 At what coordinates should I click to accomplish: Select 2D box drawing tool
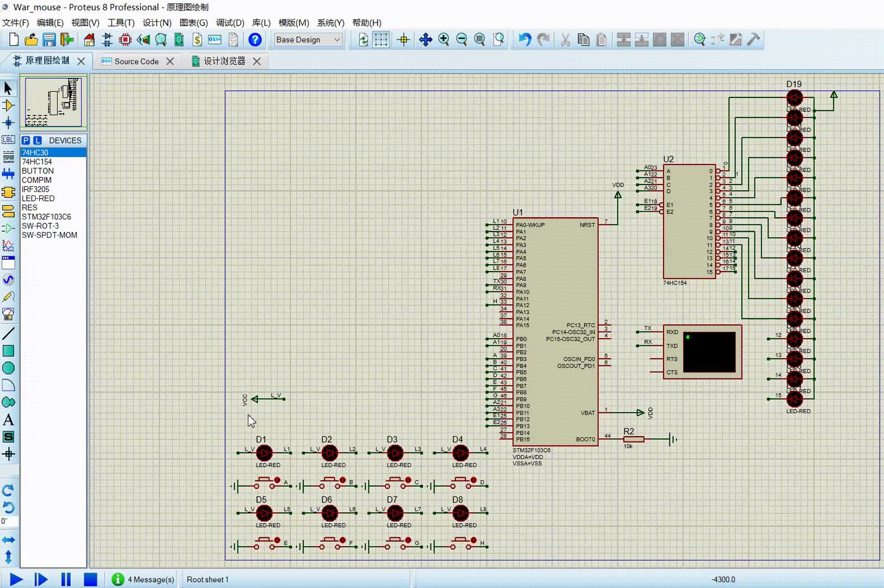pyautogui.click(x=8, y=351)
